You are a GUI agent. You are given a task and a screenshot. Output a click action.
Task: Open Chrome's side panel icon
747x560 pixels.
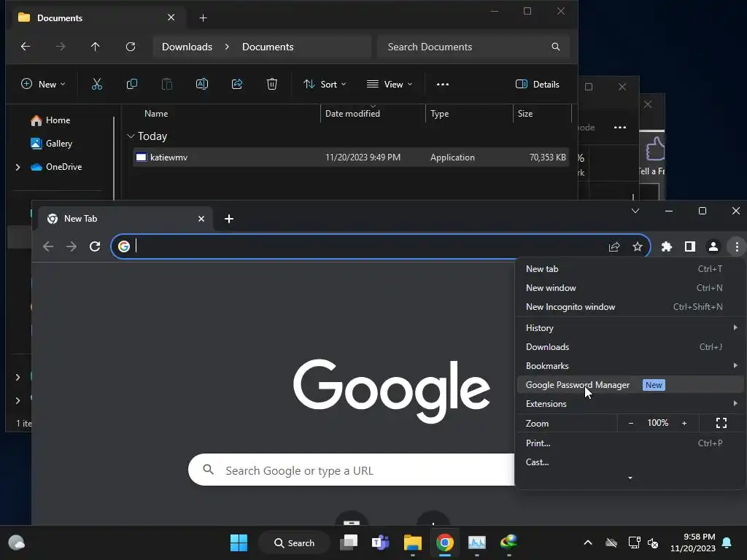690,246
